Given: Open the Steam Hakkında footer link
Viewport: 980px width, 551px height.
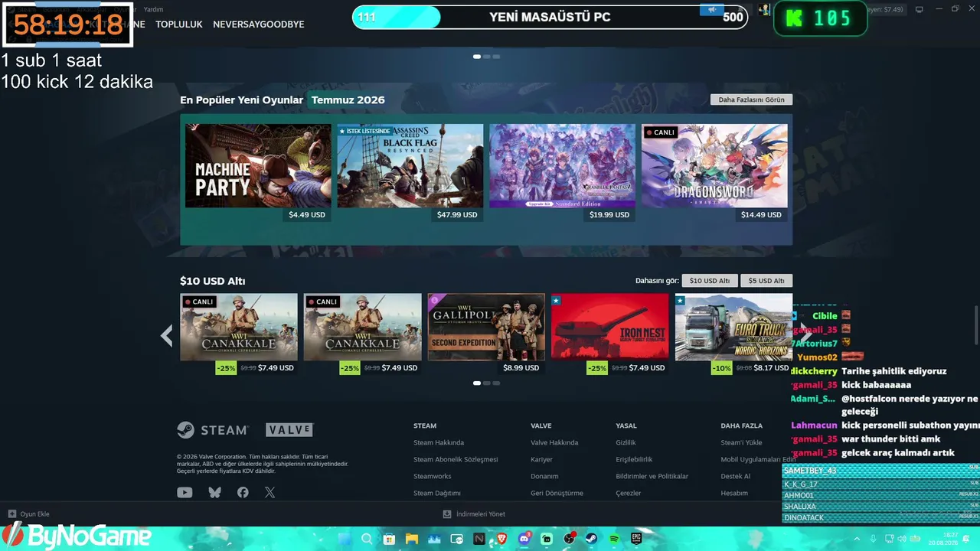Looking at the screenshot, I should pos(439,442).
